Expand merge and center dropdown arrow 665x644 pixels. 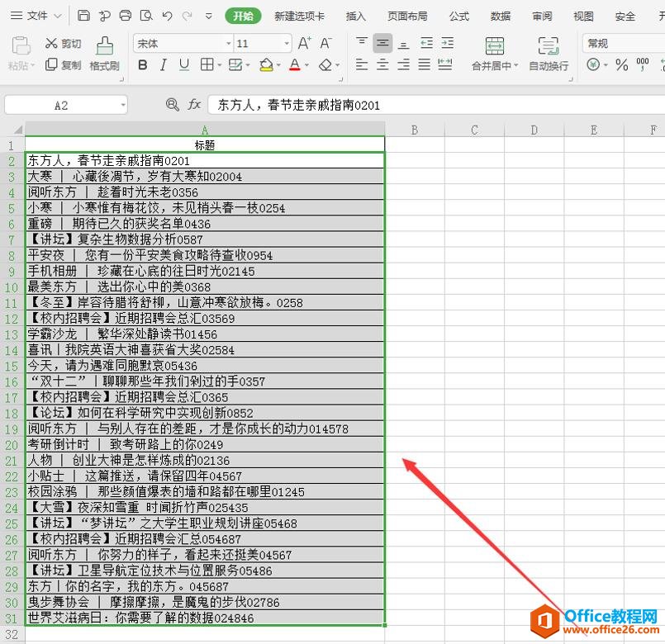coord(516,65)
